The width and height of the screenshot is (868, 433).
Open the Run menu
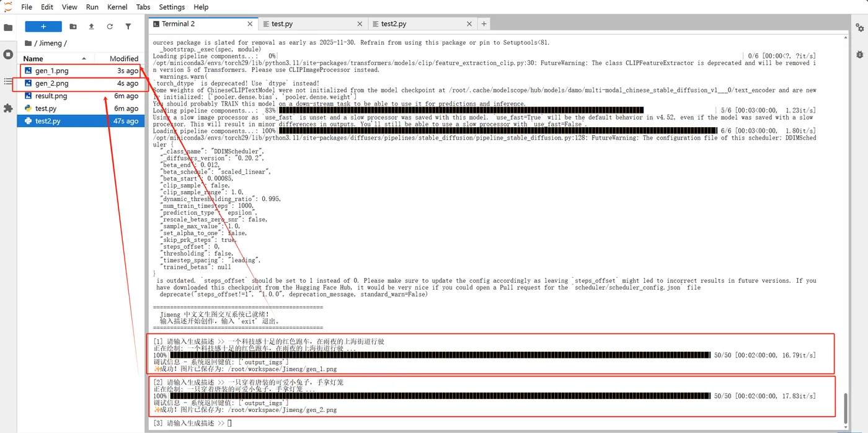pyautogui.click(x=92, y=7)
